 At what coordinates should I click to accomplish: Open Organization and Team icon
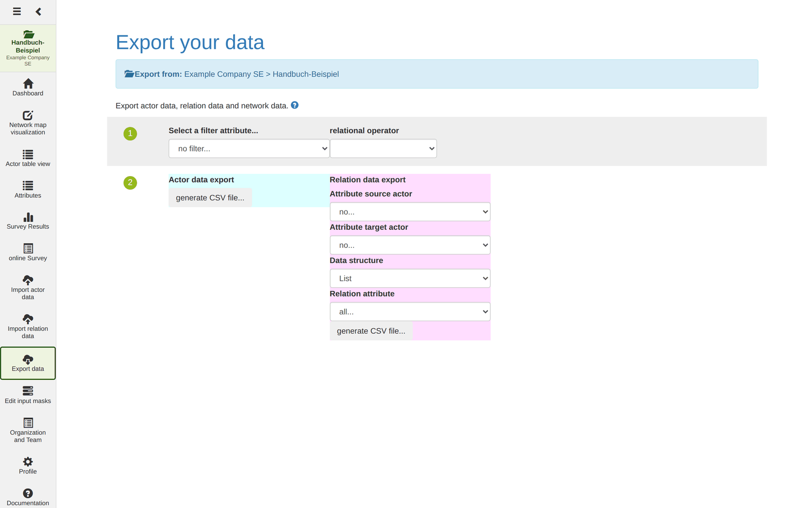click(28, 423)
